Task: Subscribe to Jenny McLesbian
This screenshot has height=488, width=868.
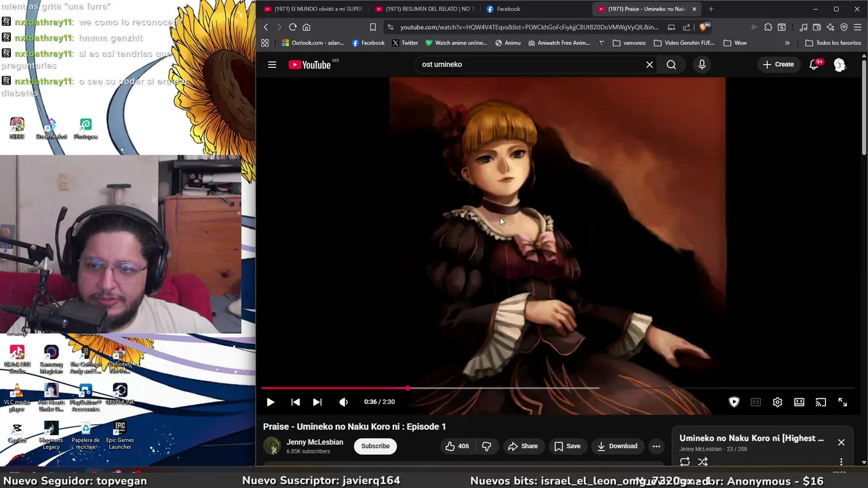Action: click(375, 446)
